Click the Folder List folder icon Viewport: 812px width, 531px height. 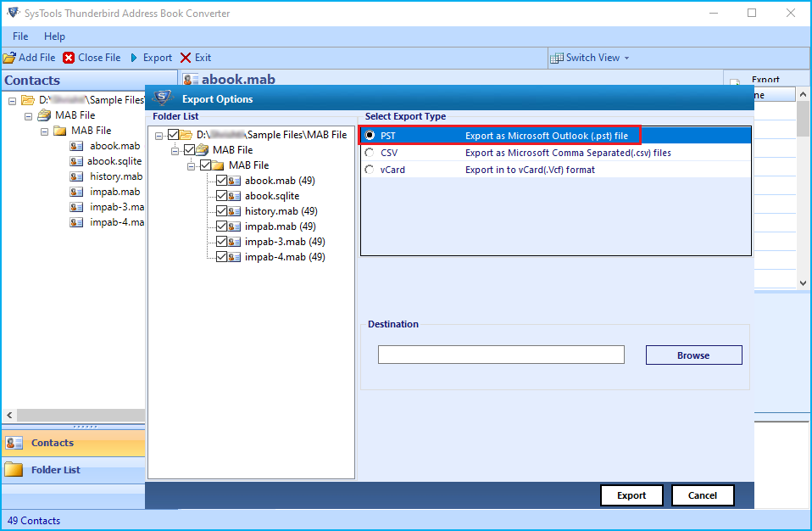tap(14, 469)
